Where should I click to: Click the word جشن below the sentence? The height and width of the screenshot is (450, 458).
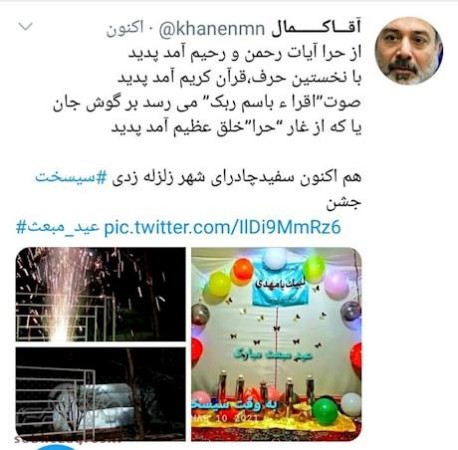344,203
